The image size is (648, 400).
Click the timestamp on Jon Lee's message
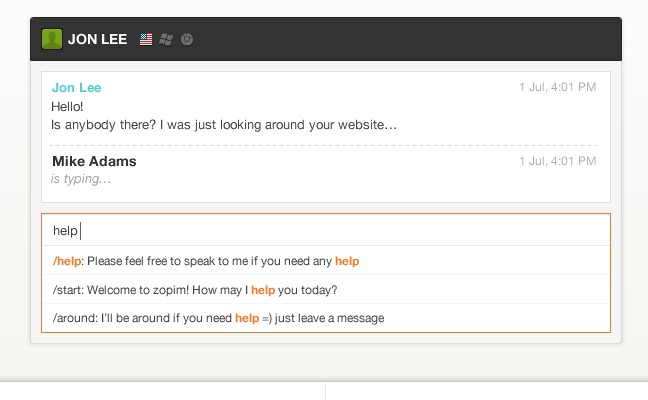pyautogui.click(x=557, y=87)
